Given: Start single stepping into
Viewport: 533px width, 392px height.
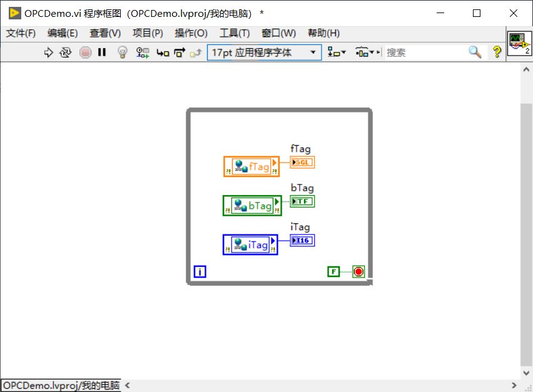Looking at the screenshot, I should (x=163, y=53).
